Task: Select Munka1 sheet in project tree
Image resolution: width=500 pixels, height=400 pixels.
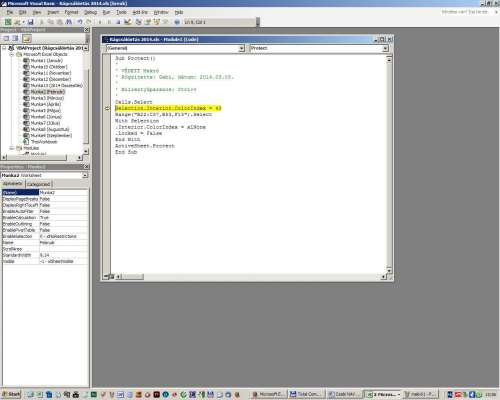Action: [46, 61]
